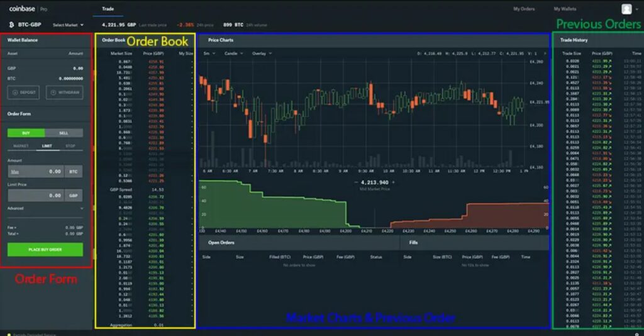Open the 5m chart interval dropdown
The image size is (644, 336).
(x=209, y=53)
